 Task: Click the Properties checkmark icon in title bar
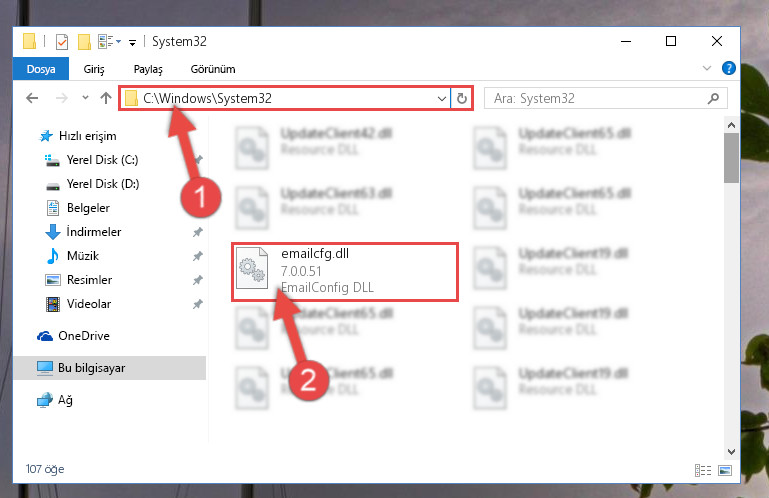tap(62, 42)
